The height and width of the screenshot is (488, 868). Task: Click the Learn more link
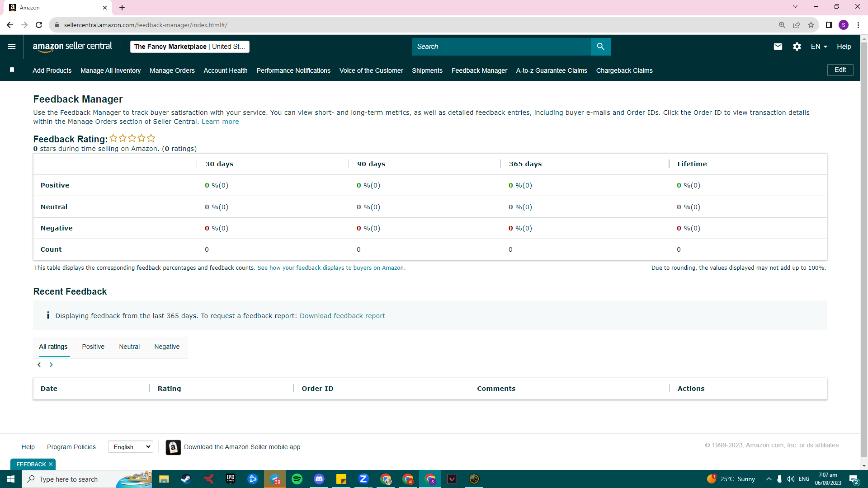(x=220, y=122)
